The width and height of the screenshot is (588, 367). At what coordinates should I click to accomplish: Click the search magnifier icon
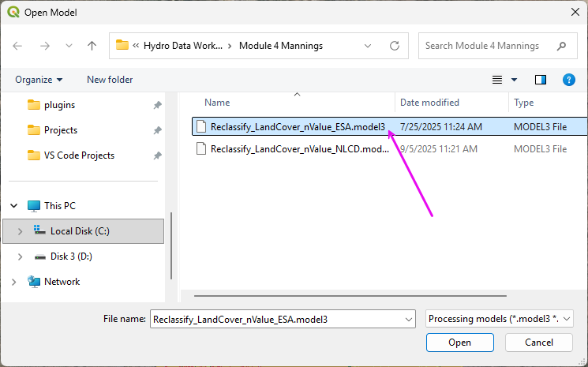click(561, 46)
